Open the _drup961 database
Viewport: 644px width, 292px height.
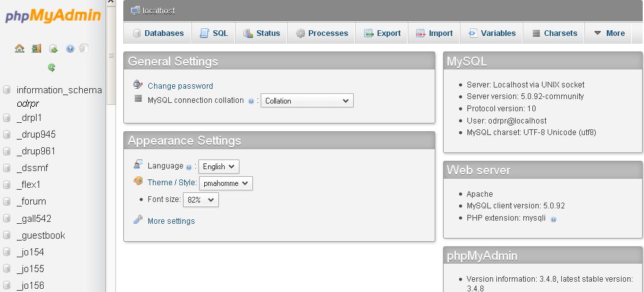[x=36, y=151]
